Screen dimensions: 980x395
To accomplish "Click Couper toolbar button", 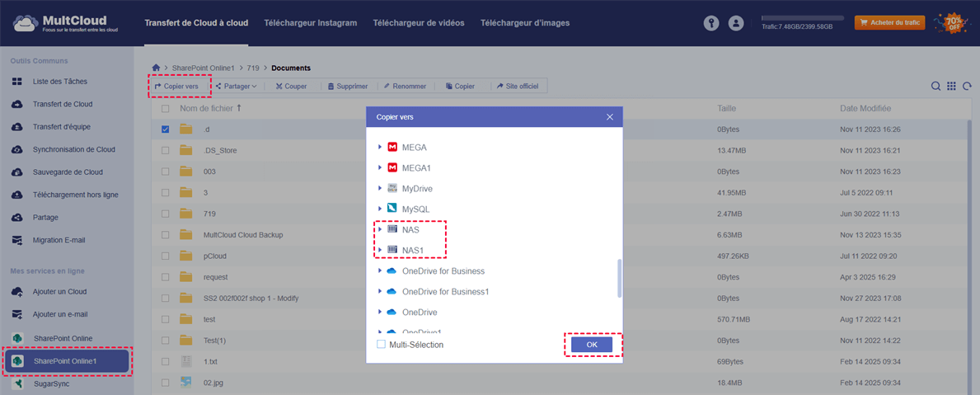I will pyautogui.click(x=291, y=87).
